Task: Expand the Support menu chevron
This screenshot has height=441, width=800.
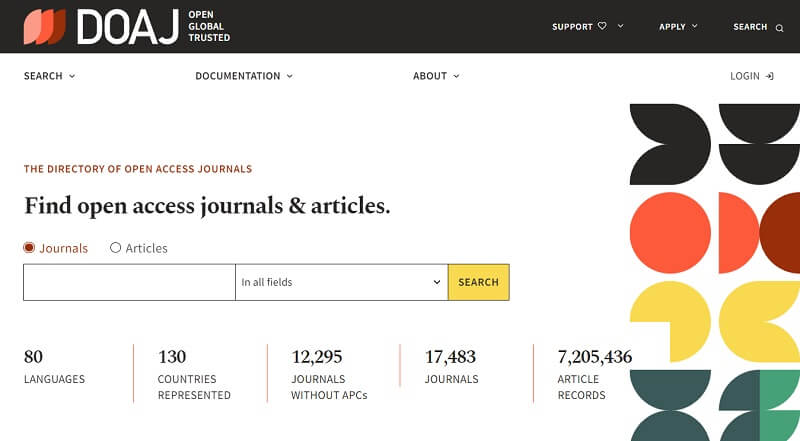Action: click(x=620, y=26)
